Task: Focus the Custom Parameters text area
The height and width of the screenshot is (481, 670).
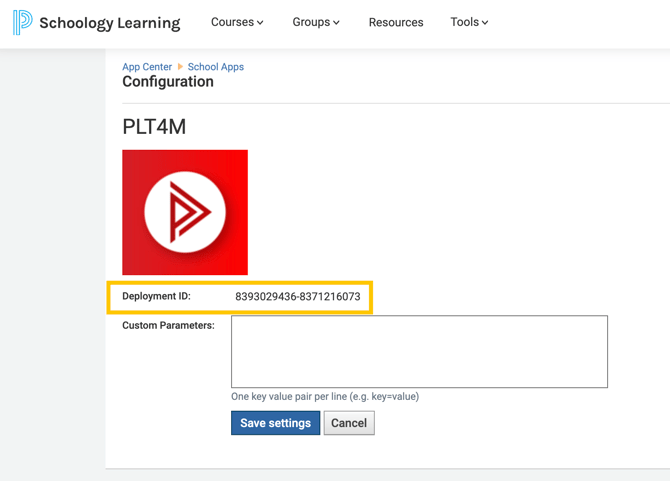Action: tap(419, 352)
